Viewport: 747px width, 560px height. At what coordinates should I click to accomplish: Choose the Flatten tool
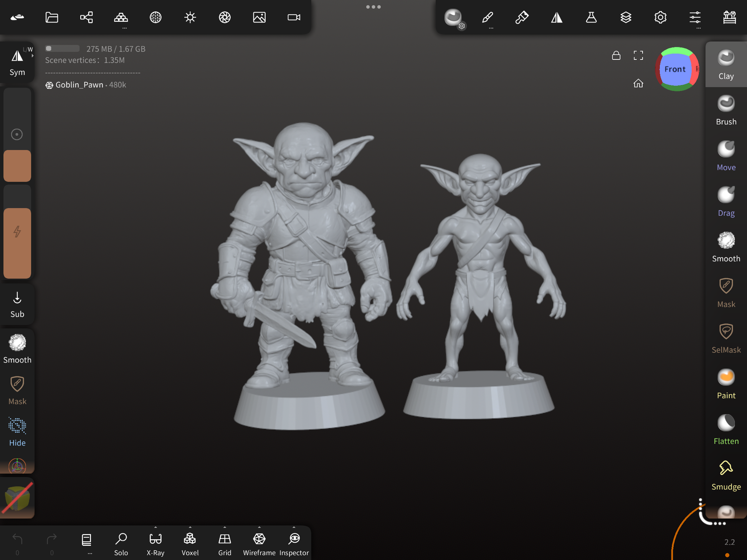click(x=726, y=430)
